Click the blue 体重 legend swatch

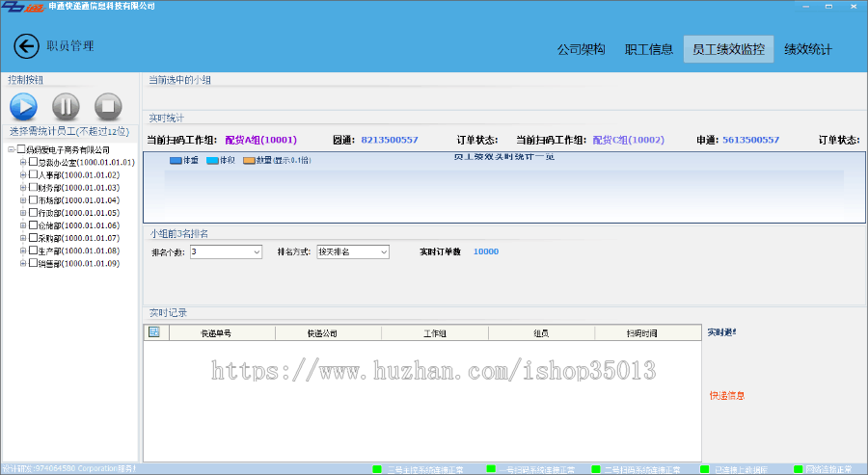(176, 160)
